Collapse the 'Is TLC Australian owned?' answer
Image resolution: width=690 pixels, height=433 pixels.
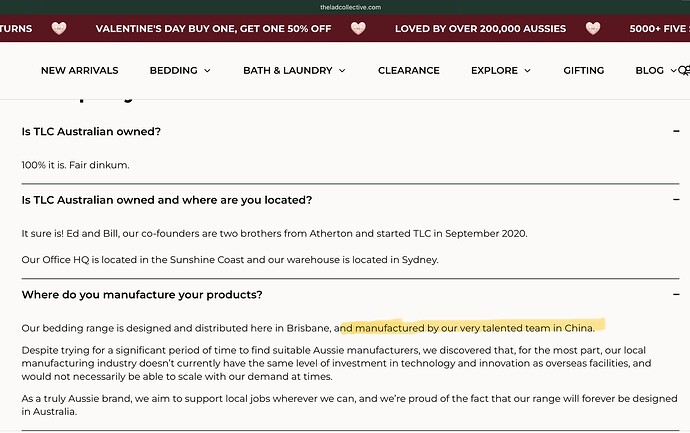pos(676,131)
